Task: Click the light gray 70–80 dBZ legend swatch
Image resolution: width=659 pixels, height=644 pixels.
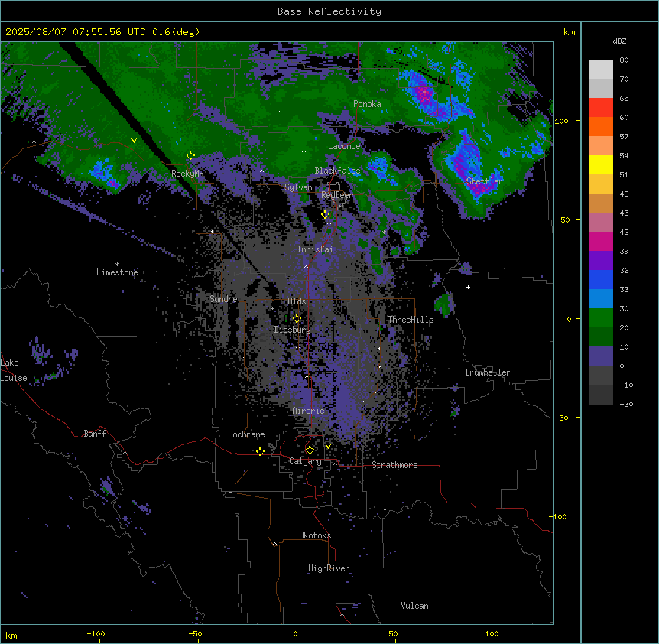Action: click(601, 70)
